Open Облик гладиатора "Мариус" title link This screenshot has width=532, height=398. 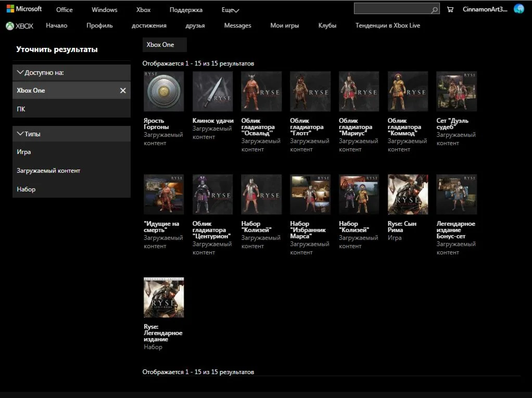pyautogui.click(x=356, y=127)
